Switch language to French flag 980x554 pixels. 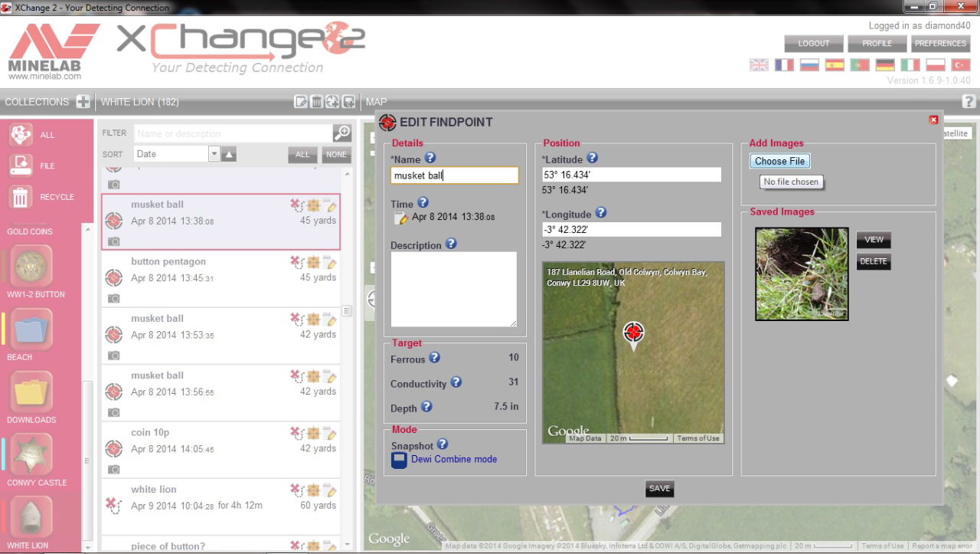(x=784, y=65)
